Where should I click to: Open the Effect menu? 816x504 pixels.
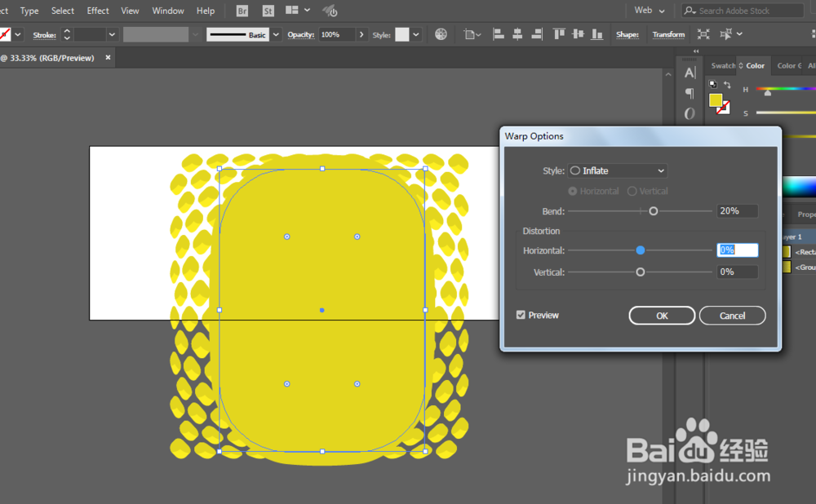98,11
